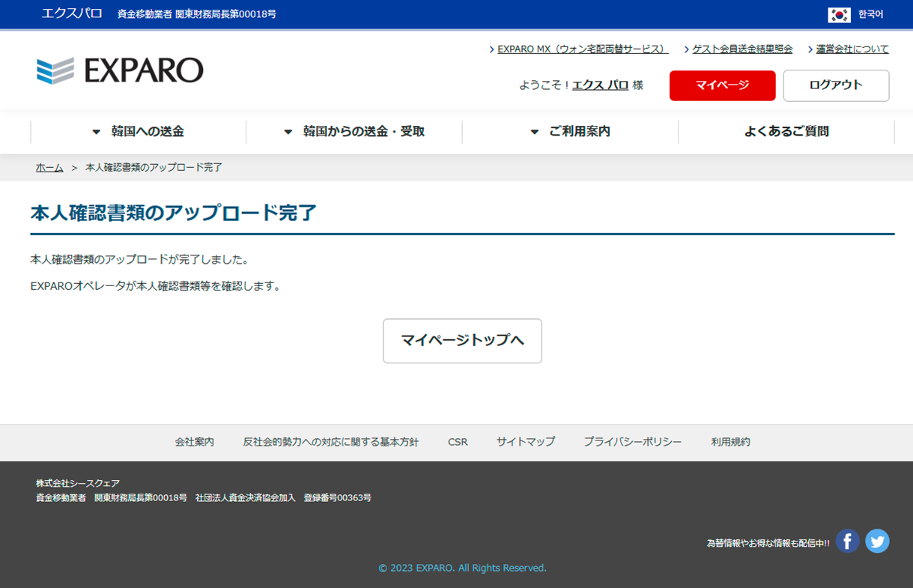Click the エクス パロ username link

tap(600, 85)
